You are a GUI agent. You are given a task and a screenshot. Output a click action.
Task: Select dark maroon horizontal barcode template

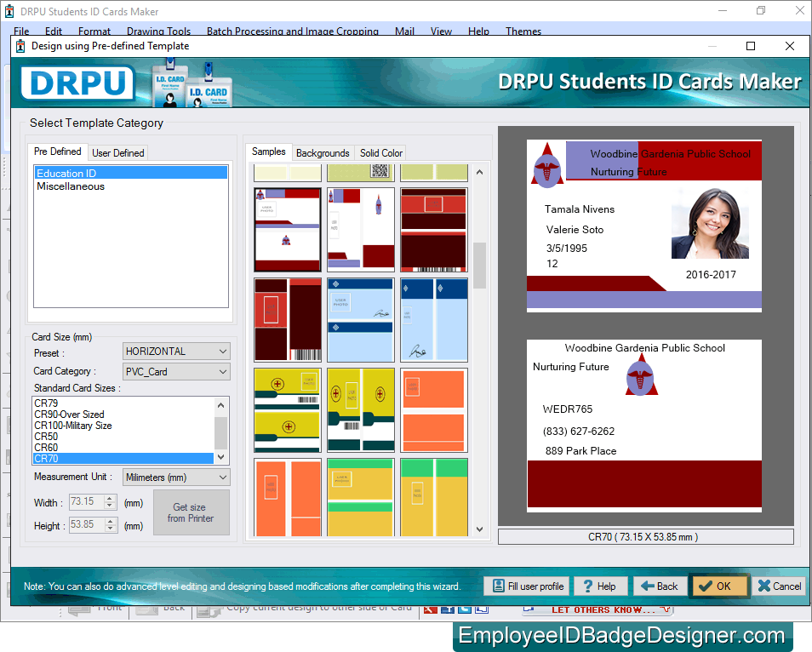(434, 230)
